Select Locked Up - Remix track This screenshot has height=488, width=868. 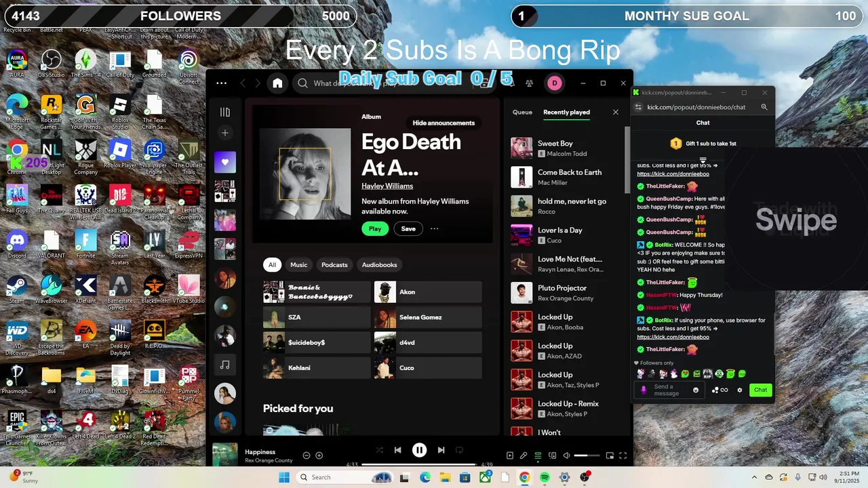[565, 409]
